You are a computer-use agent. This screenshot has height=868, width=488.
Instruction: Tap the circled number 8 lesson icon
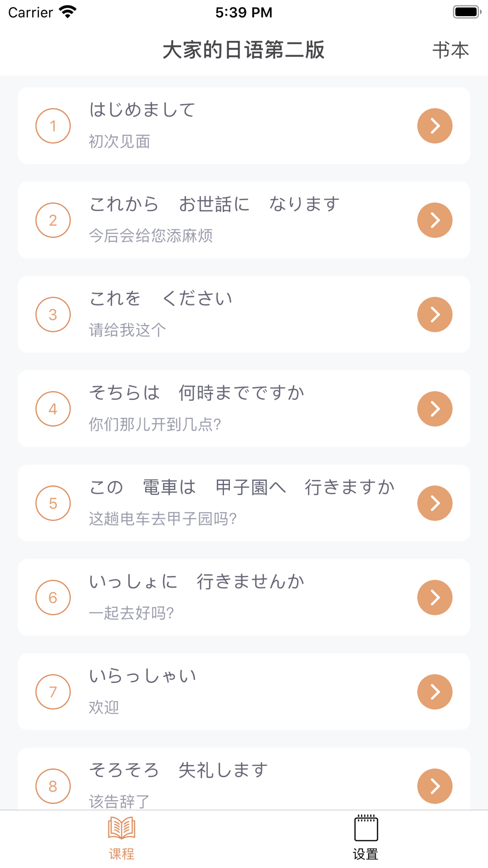[53, 786]
